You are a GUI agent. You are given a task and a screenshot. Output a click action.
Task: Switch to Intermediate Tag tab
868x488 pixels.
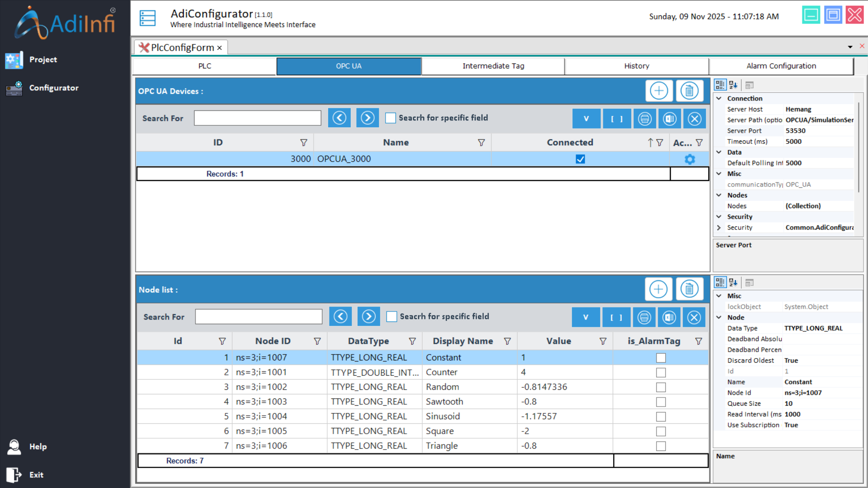click(x=493, y=66)
